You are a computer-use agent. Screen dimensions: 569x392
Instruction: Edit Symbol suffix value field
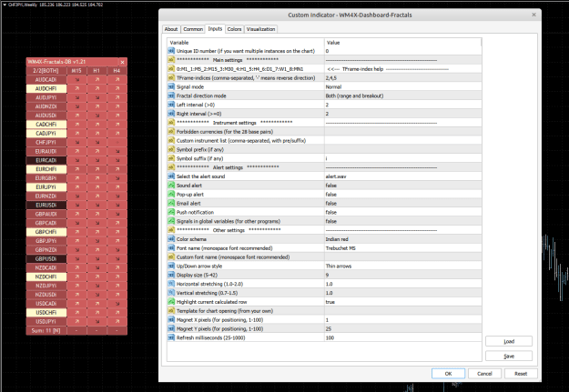pyautogui.click(x=402, y=158)
